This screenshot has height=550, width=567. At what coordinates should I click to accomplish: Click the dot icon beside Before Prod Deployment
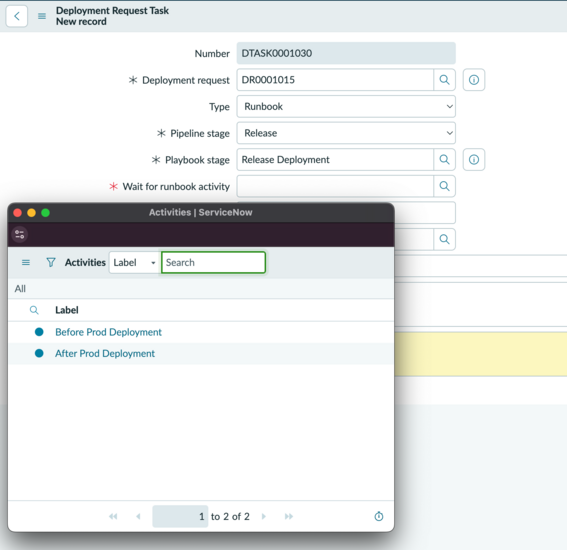click(39, 332)
